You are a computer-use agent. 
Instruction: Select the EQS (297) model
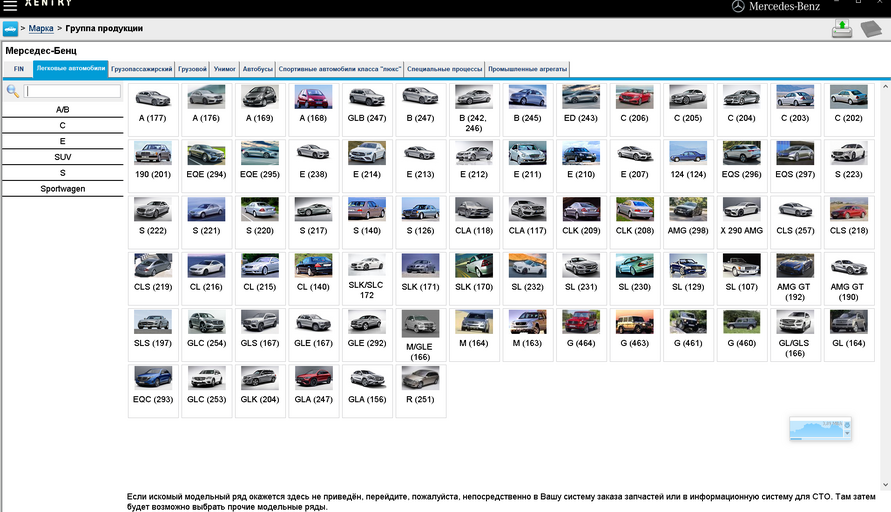click(x=795, y=166)
